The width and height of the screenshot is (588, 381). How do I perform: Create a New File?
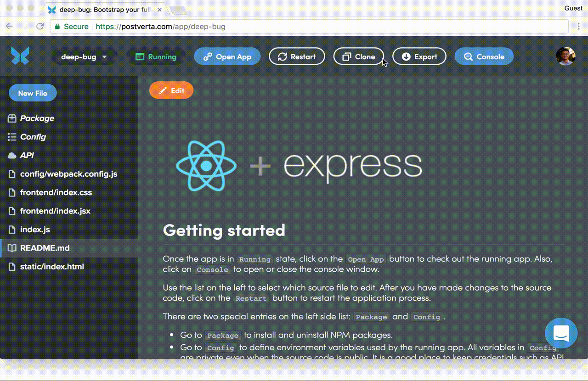pos(33,93)
